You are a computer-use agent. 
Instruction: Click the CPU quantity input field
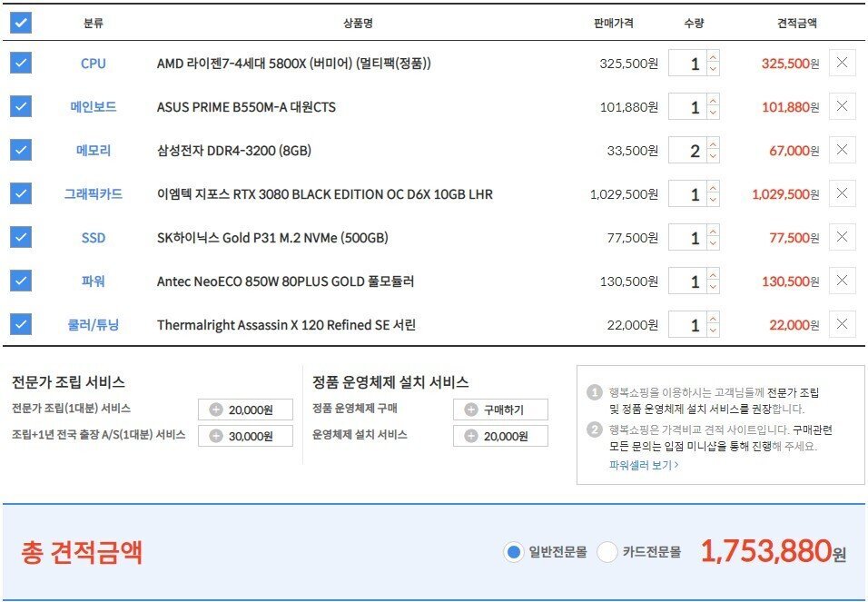(x=687, y=64)
